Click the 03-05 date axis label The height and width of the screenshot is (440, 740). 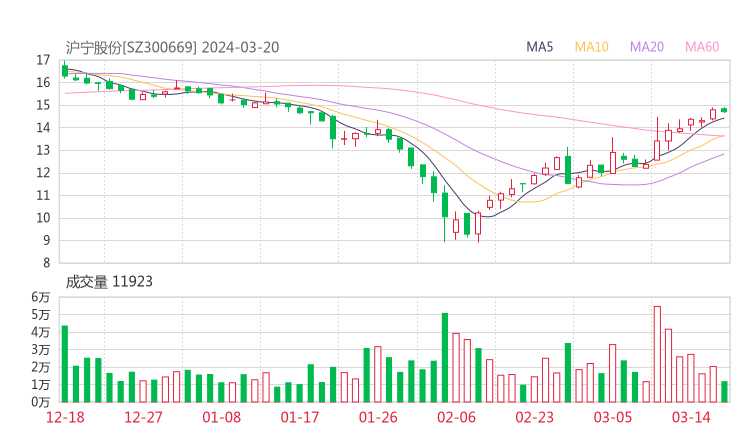click(613, 417)
